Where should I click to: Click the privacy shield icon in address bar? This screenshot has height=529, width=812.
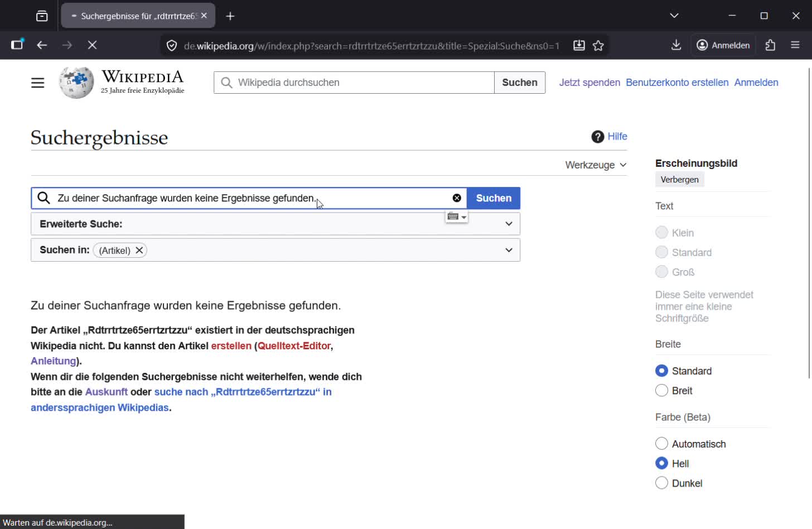coord(171,45)
